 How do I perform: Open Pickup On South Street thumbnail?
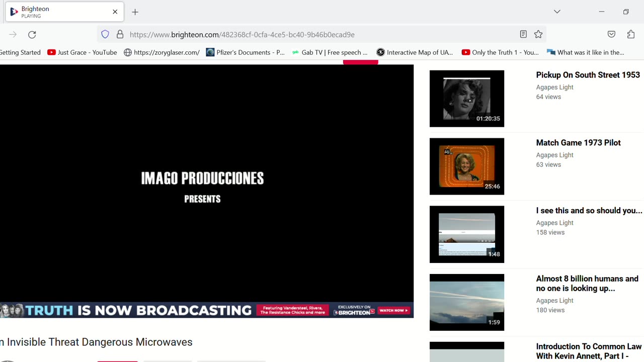467,99
